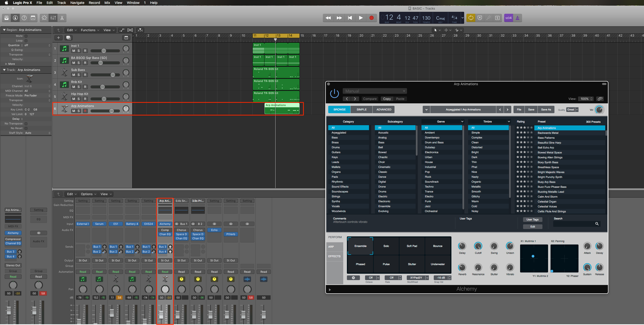
Task: Open the Mix menu in menu bar
Action: (x=107, y=3)
